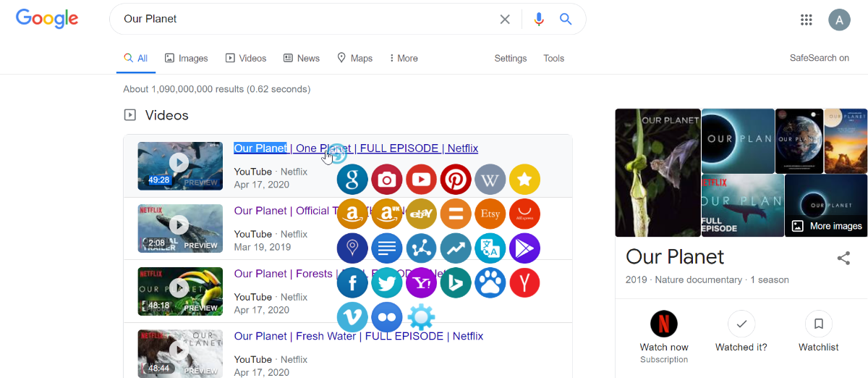
Task: Search selection on Yahoo icon
Action: click(x=421, y=282)
